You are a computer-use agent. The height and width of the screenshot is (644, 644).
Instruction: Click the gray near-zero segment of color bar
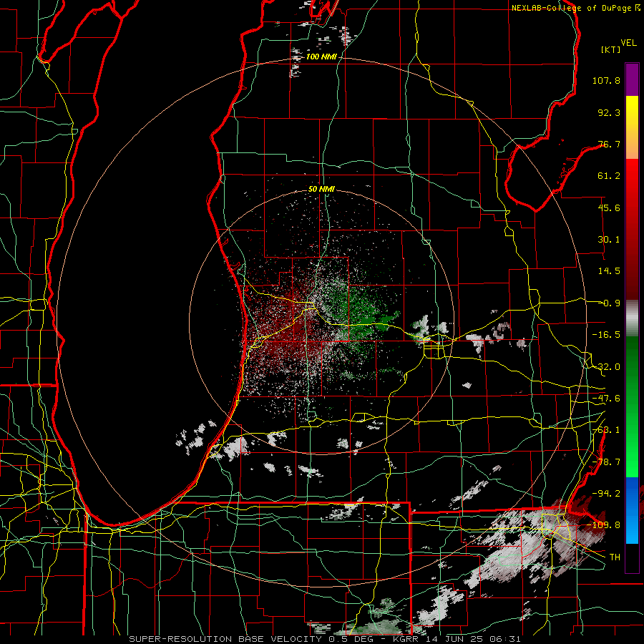click(632, 318)
